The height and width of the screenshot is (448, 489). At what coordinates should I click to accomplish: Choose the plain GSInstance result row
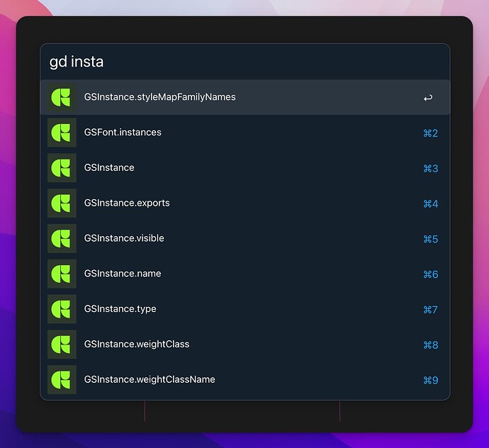coord(244,168)
